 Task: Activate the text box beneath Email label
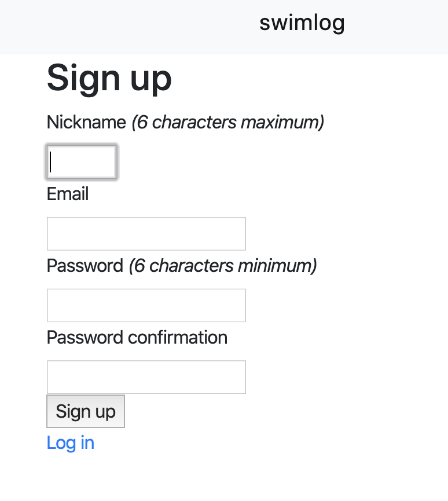146,234
